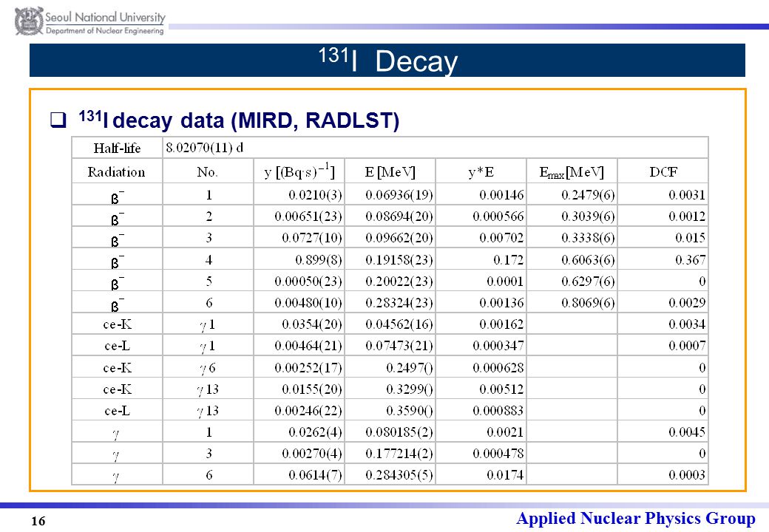The width and height of the screenshot is (769, 532).
Task: Click the 'γ 6' cell in ce-K row
Action: tap(208, 368)
